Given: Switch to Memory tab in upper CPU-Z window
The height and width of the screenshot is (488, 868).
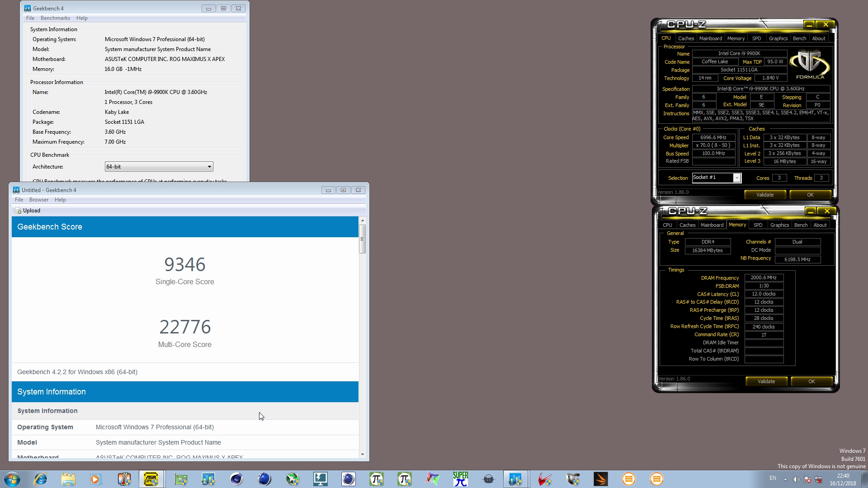Looking at the screenshot, I should tap(736, 38).
